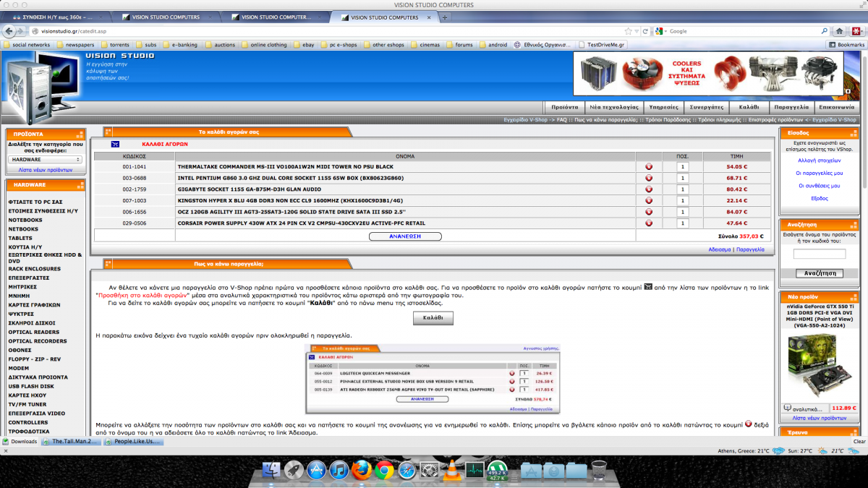Open the Οι παραγγελίες μου link
The width and height of the screenshot is (868, 488).
tap(820, 174)
